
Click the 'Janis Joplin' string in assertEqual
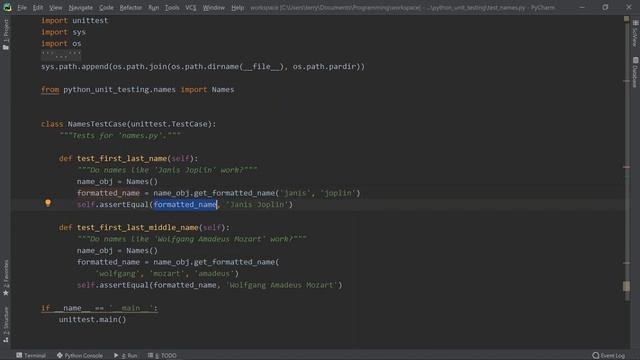pyautogui.click(x=257, y=204)
